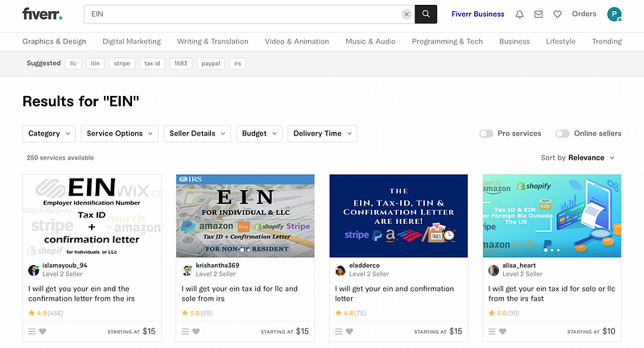
Task: Open krishantha369 EIN gig thumbnail
Action: pos(246,216)
